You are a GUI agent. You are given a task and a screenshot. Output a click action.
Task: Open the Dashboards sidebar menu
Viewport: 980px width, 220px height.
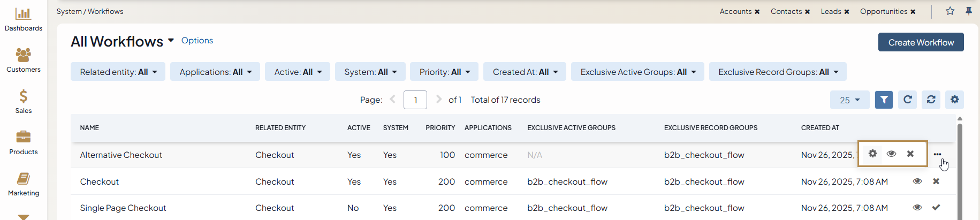point(23,19)
